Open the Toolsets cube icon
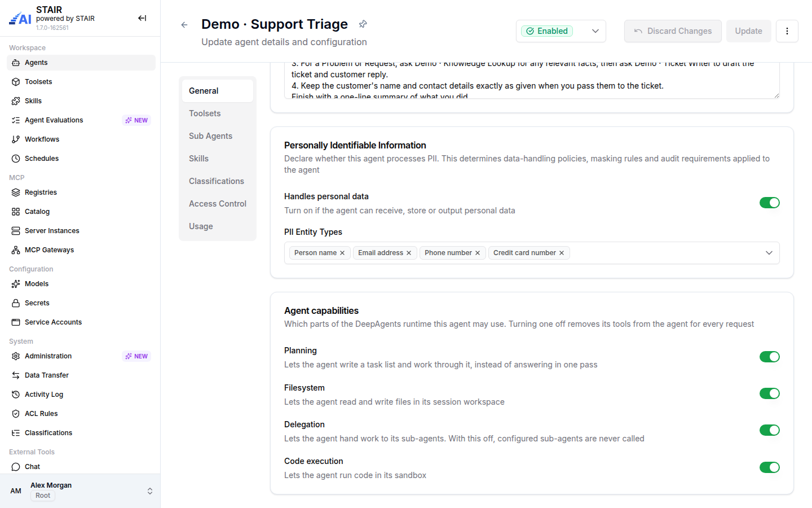812x508 pixels. [x=16, y=82]
